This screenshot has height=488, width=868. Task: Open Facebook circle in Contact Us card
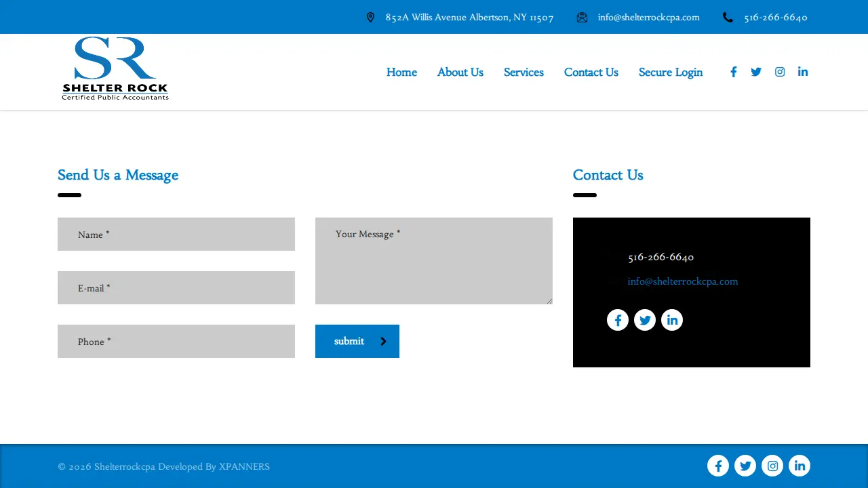pyautogui.click(x=618, y=320)
